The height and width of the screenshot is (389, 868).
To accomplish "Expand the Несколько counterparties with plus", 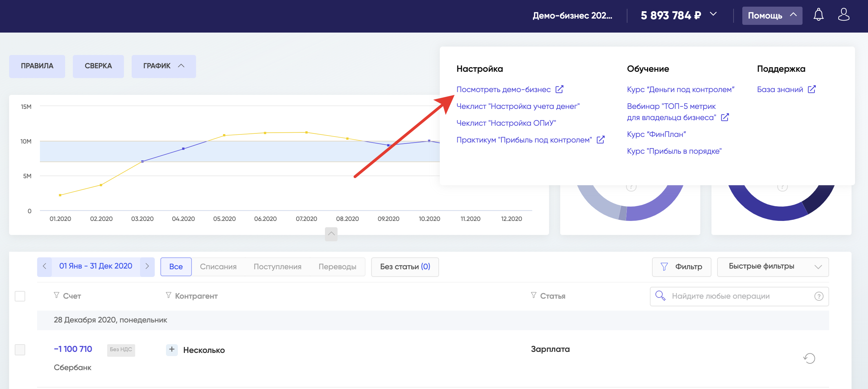I will pyautogui.click(x=172, y=349).
